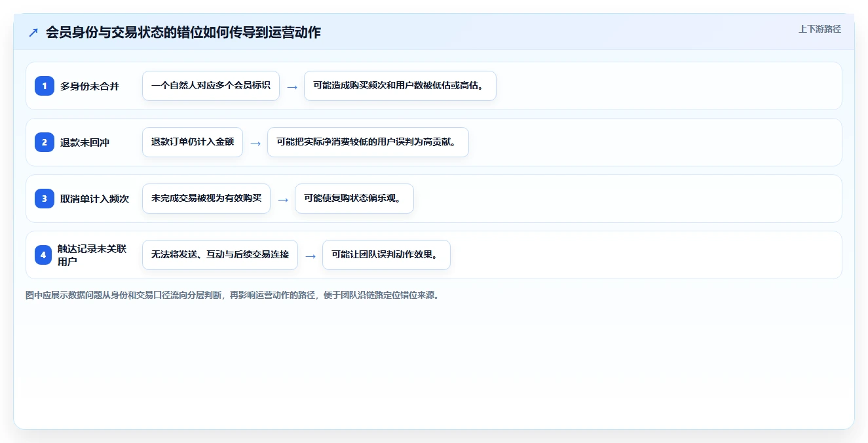This screenshot has height=443, width=868.
Task: Click the box 可能把实际净消费较低的用户误判为高贡献
Action: pyautogui.click(x=368, y=142)
